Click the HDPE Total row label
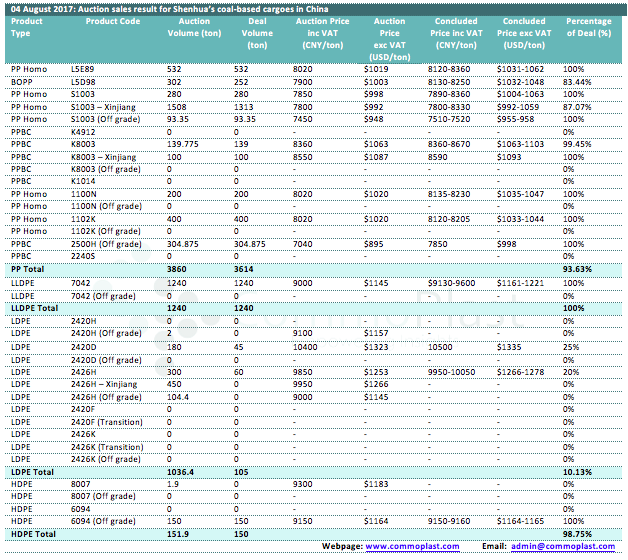Image resolution: width=628 pixels, height=560 pixels. click(x=31, y=534)
